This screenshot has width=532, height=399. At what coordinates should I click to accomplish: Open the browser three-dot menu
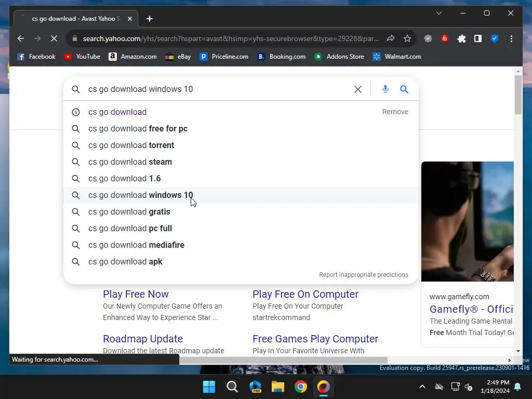point(511,38)
